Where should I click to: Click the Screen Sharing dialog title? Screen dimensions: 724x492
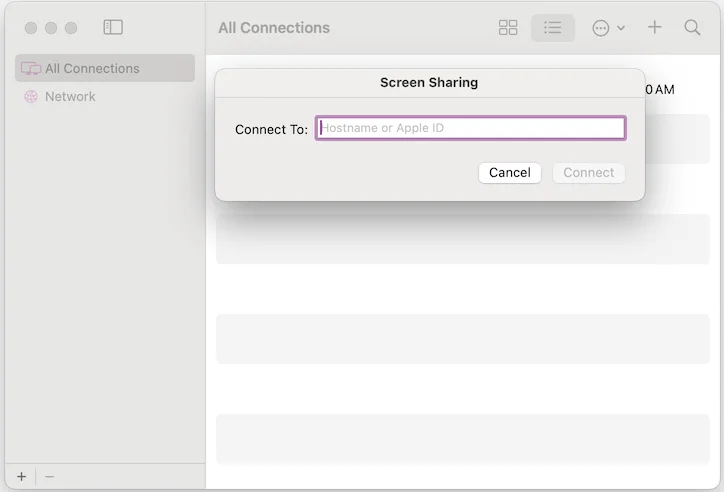429,82
